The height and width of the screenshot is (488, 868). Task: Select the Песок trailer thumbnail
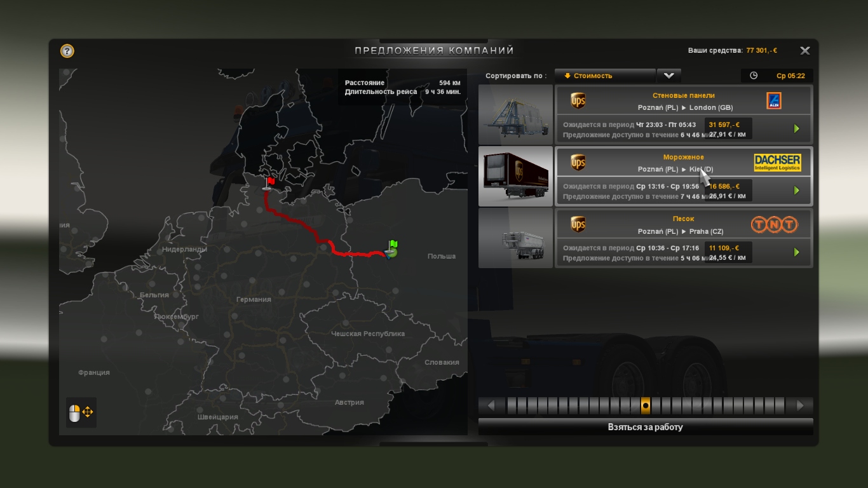[515, 238]
